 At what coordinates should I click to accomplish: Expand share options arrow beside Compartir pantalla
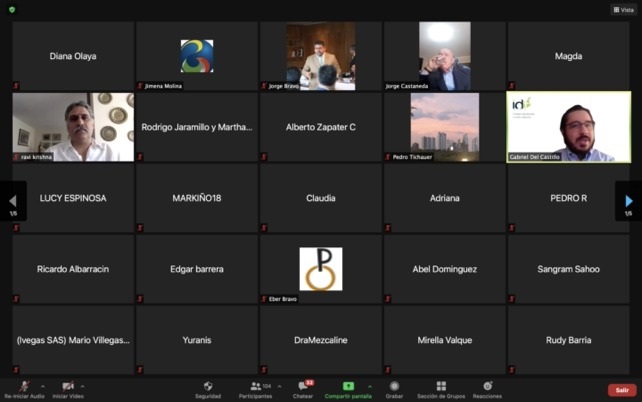[x=370, y=386]
